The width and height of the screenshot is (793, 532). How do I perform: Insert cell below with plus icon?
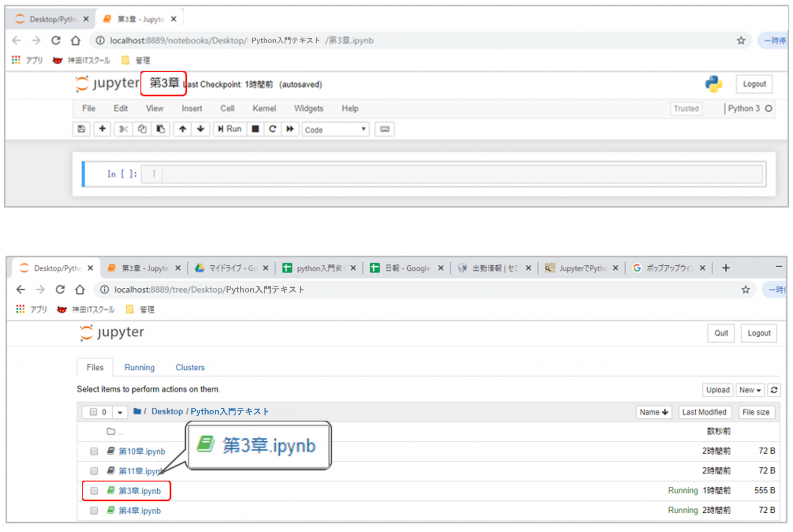click(102, 129)
